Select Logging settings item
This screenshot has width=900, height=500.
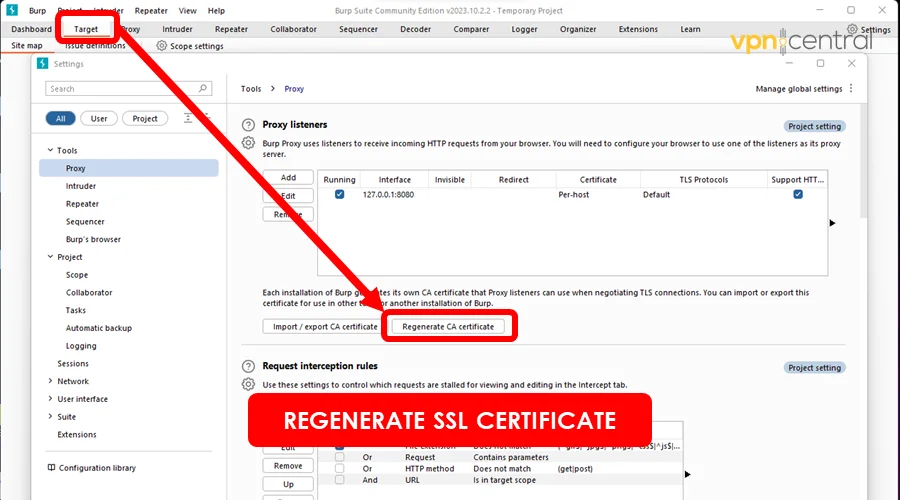(81, 346)
